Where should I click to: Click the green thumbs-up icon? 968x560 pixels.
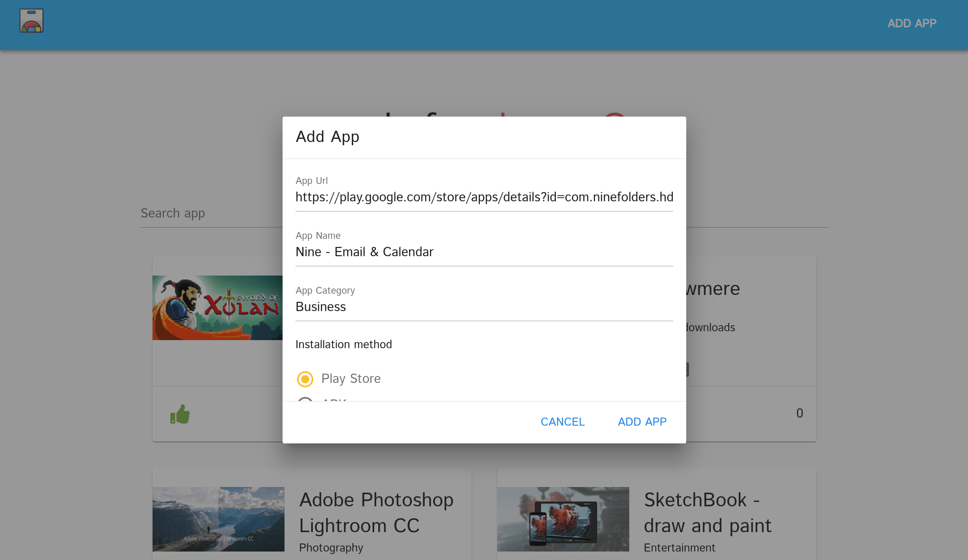click(x=180, y=414)
